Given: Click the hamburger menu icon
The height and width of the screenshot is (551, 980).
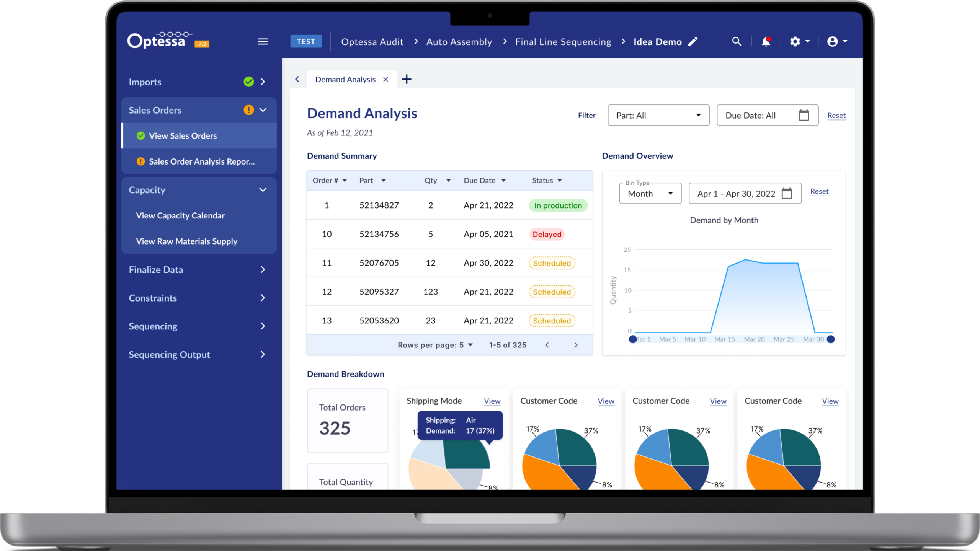Looking at the screenshot, I should click(263, 41).
